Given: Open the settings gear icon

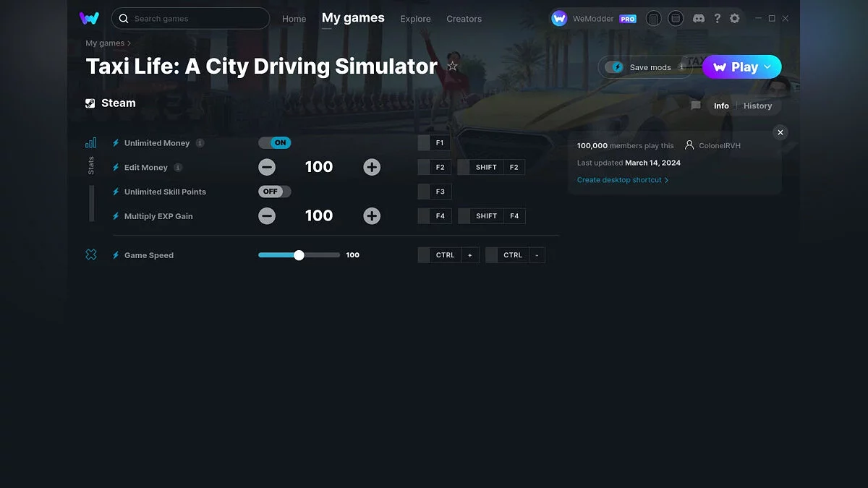Looking at the screenshot, I should [x=735, y=19].
